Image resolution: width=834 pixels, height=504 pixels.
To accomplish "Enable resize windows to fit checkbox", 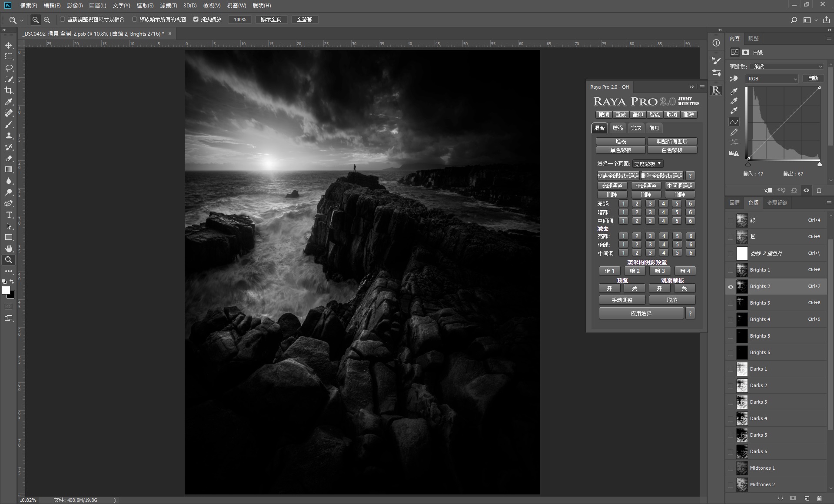I will click(63, 20).
